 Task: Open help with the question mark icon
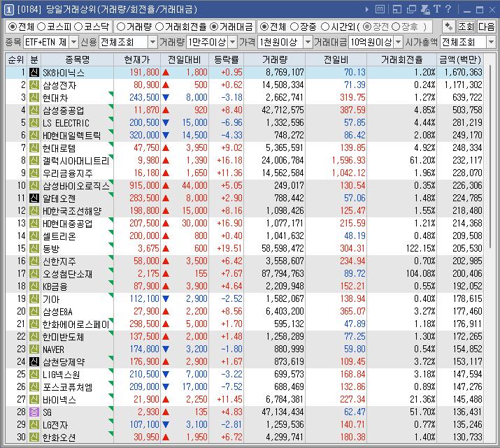coord(448,9)
